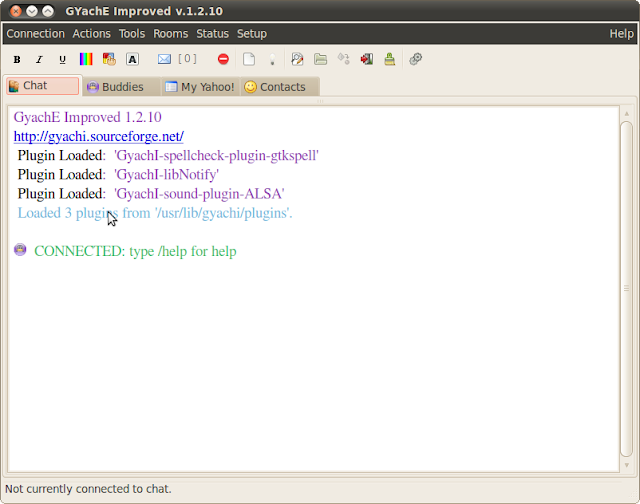The width and height of the screenshot is (640, 504).
Task: Open the Status menu
Action: click(x=212, y=33)
